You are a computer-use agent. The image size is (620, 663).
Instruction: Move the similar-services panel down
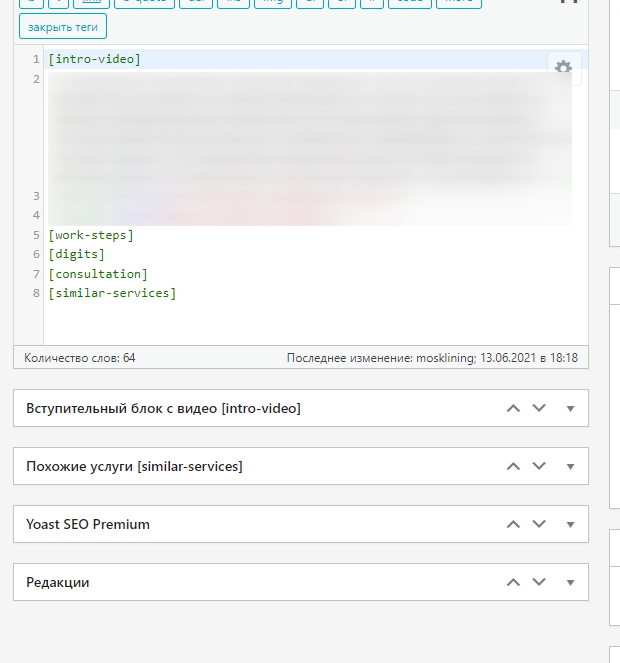(539, 466)
